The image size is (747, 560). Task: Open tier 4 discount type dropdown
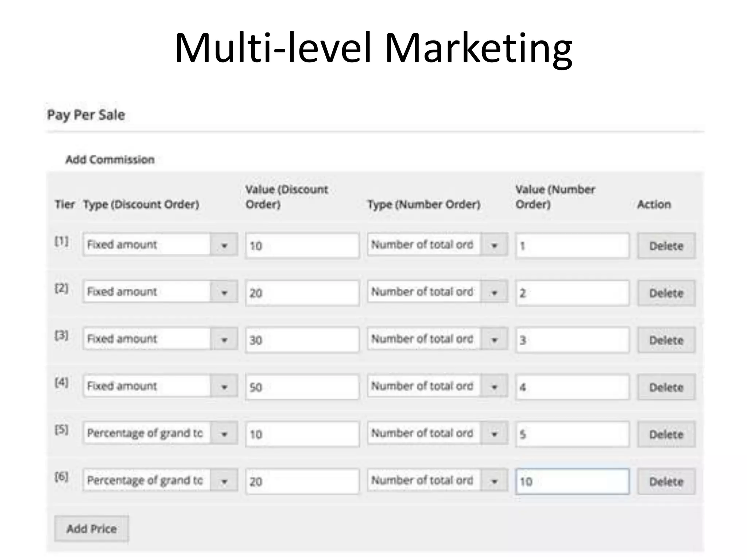[x=160, y=386]
